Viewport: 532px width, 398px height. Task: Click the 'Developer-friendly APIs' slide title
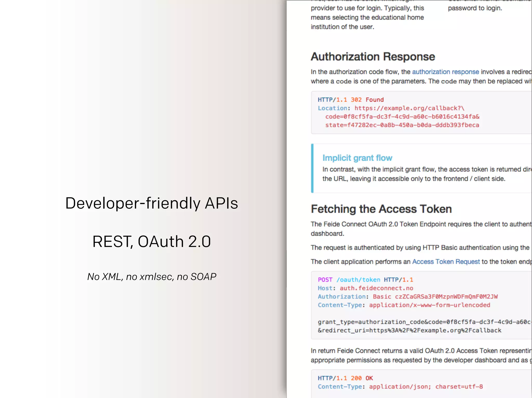coord(151,203)
